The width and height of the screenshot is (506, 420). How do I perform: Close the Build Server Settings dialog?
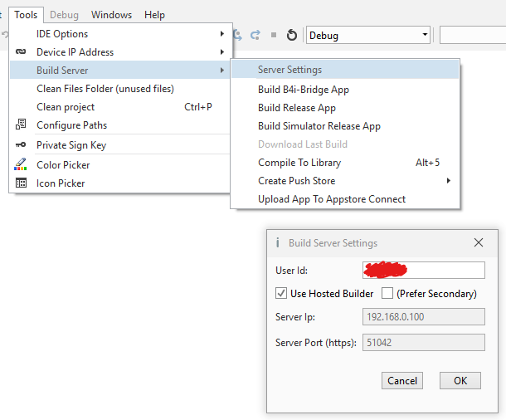pyautogui.click(x=479, y=243)
